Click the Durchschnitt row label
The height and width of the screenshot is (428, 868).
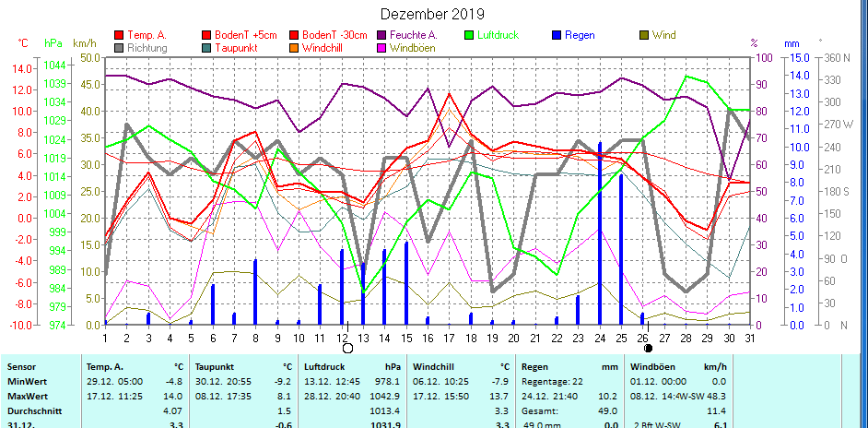tap(34, 410)
